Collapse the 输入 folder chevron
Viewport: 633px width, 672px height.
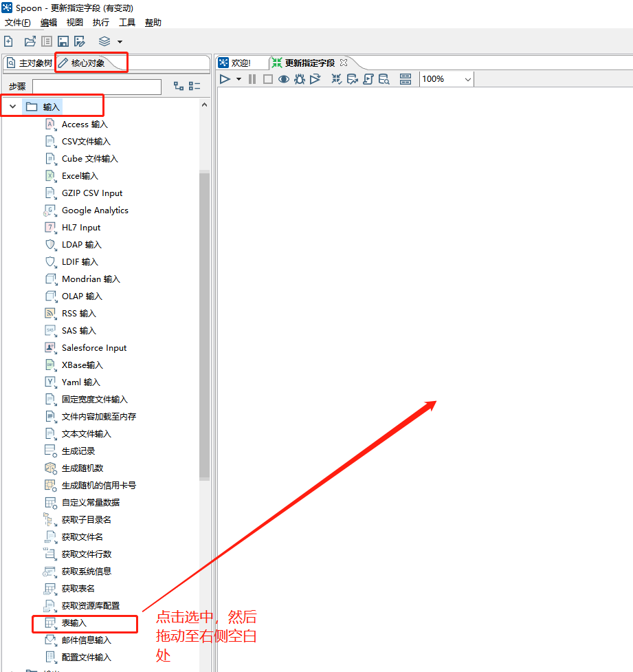pos(13,107)
